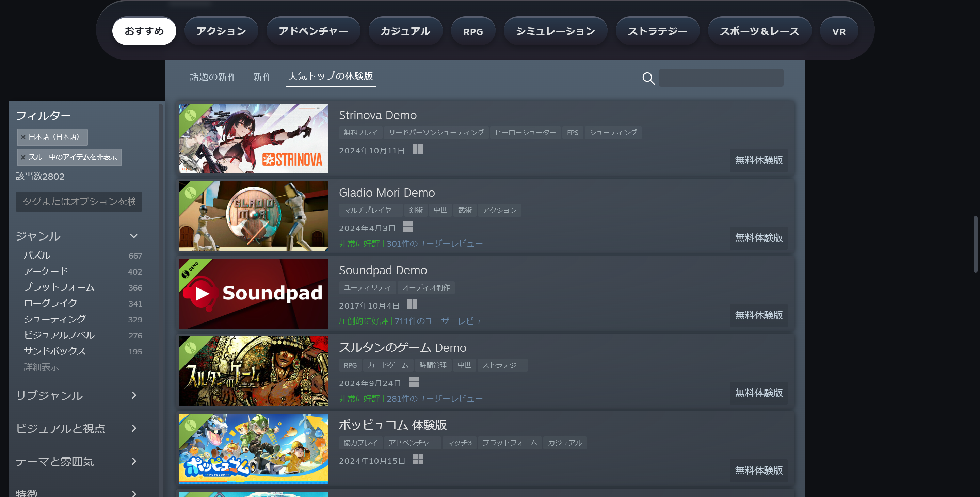Click Windows icon on スルタンのゲーム Demo row
Viewport: 980px width, 497px height.
click(414, 382)
